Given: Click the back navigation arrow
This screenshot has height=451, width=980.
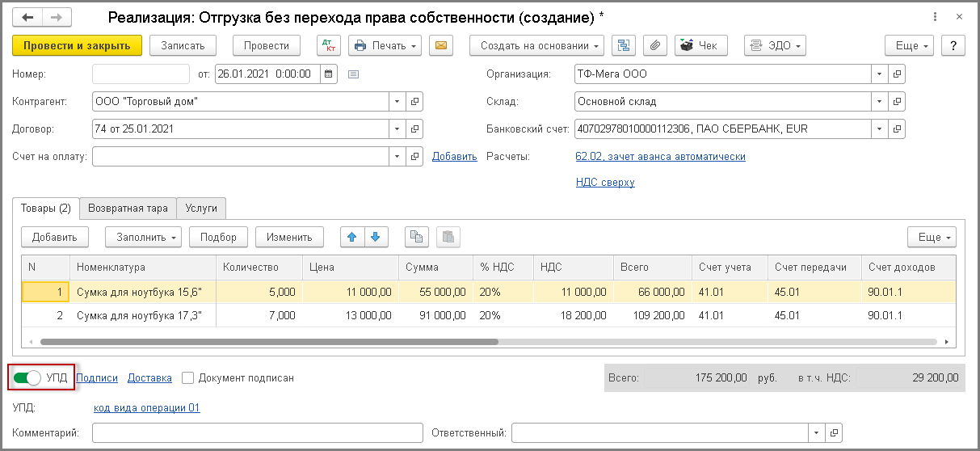Looking at the screenshot, I should point(28,17).
